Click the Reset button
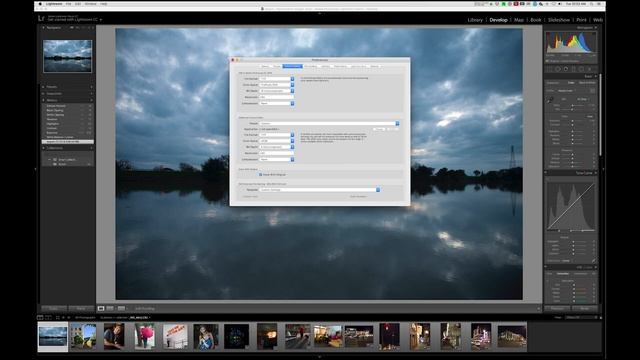The image size is (640, 360). coord(584,309)
